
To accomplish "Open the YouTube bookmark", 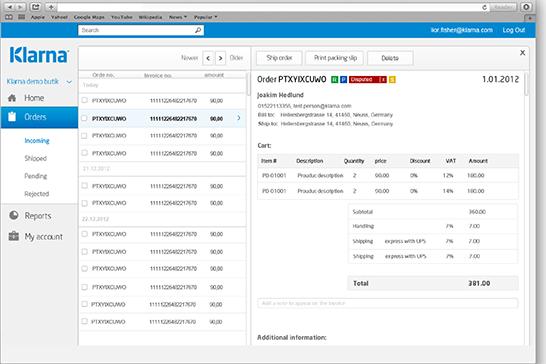I will point(122,17).
